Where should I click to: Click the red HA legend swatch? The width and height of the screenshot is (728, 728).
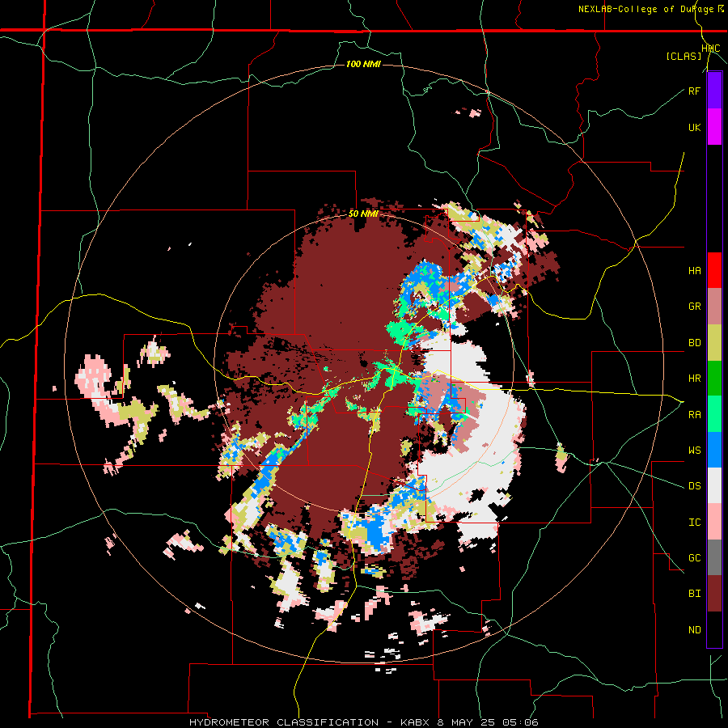click(x=714, y=270)
